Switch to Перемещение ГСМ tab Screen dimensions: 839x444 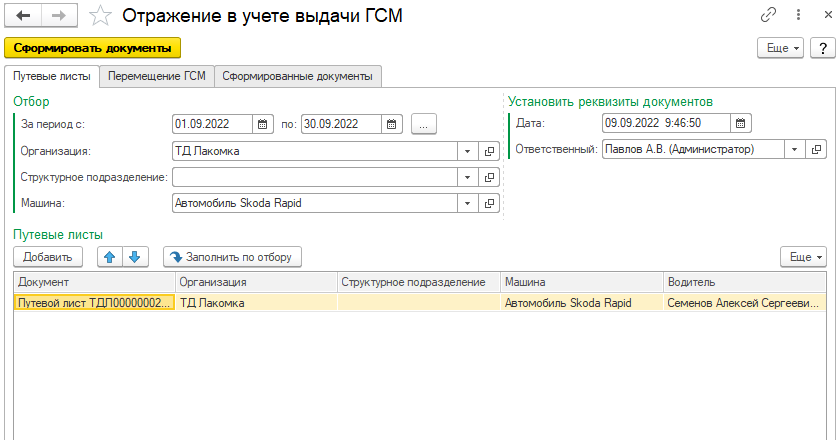click(x=157, y=76)
